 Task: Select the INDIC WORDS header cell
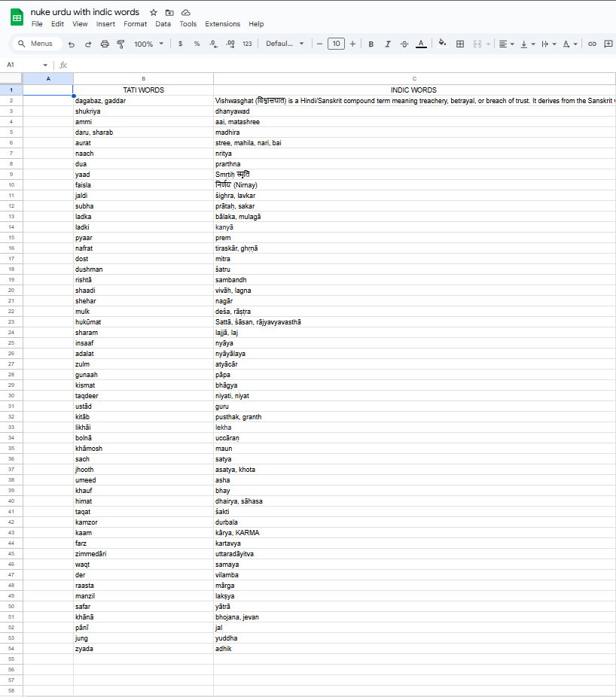coord(414,90)
